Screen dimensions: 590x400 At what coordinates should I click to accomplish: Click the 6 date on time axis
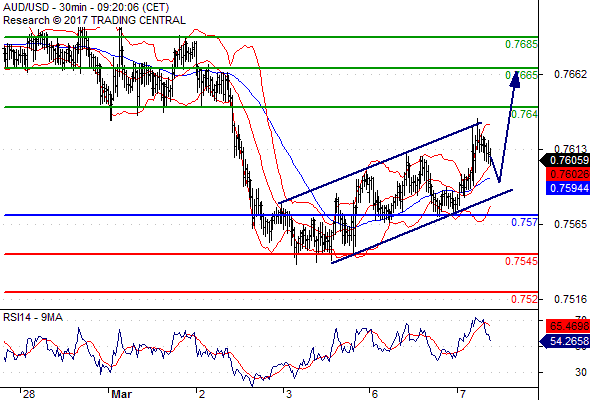tap(374, 394)
